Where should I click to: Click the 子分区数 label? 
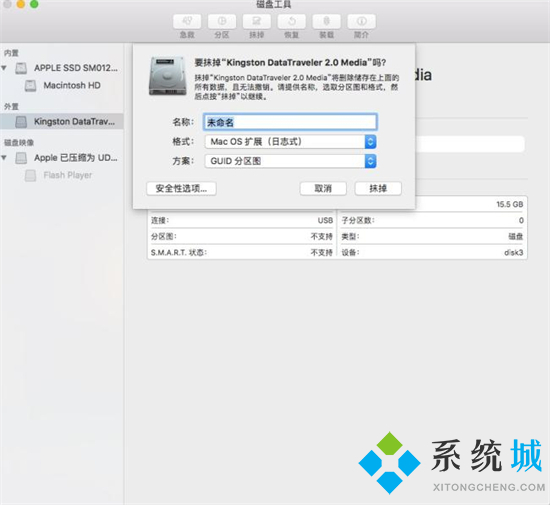click(x=358, y=220)
